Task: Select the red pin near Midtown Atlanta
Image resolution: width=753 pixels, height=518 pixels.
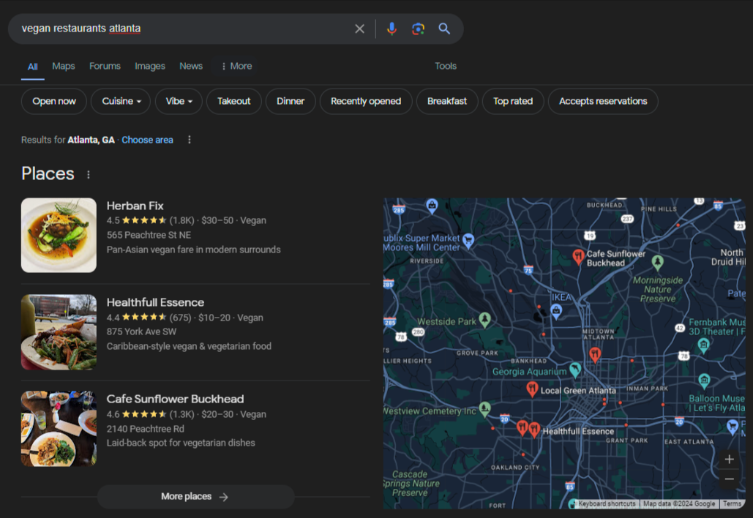Action: [x=595, y=354]
